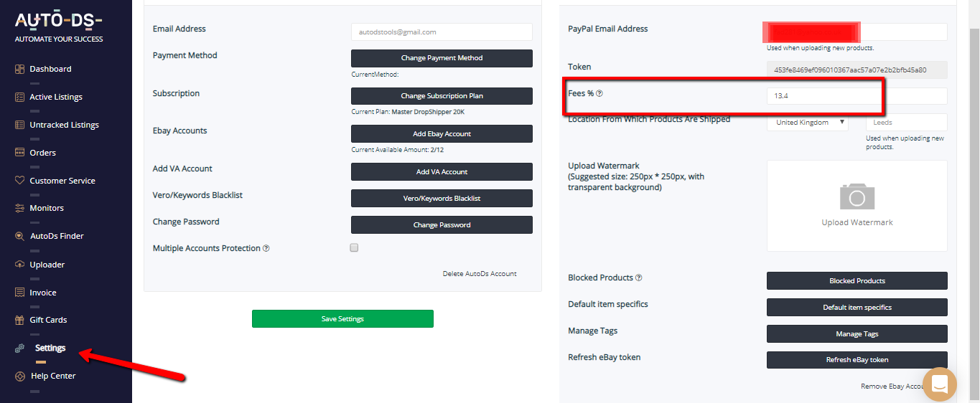This screenshot has height=403, width=980.
Task: Click the Active Listings sidebar icon
Action: (20, 97)
